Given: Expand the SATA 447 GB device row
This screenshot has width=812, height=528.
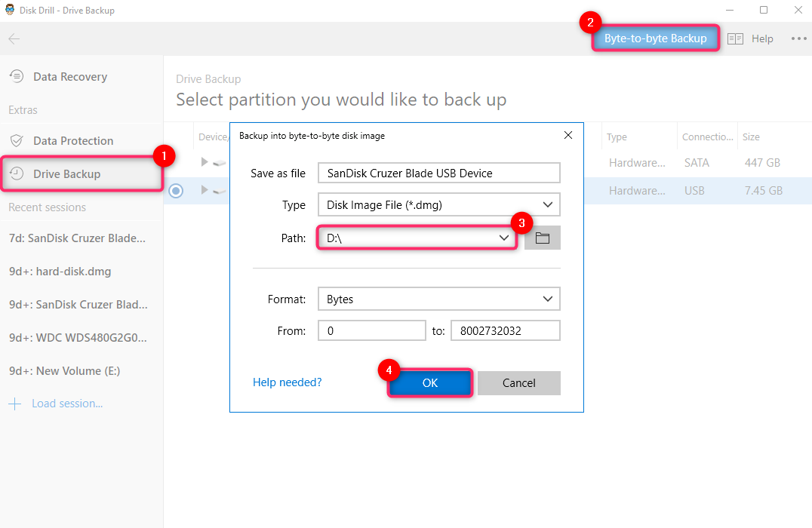Looking at the screenshot, I should 204,162.
